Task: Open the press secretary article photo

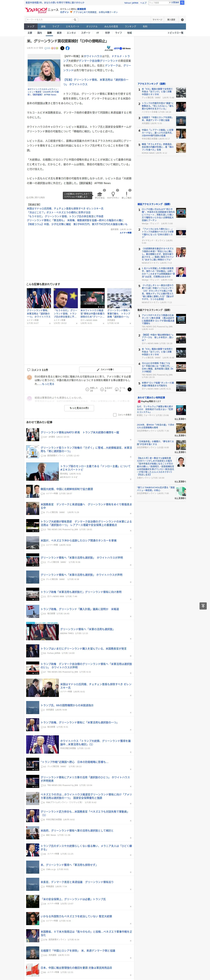Action: point(44,71)
